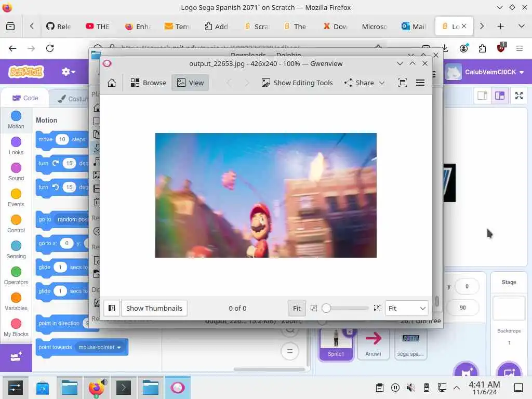Select the Sensing block category
The width and height of the screenshot is (532, 399).
16,250
